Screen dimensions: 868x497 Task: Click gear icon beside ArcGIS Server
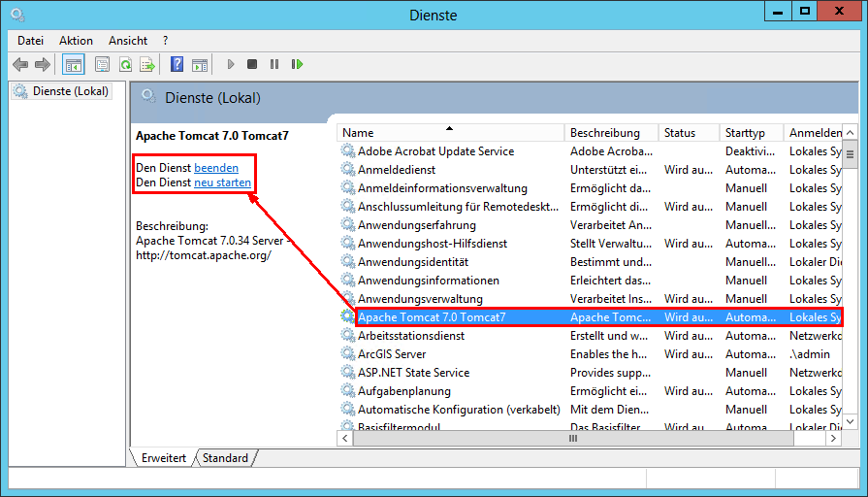pos(347,353)
